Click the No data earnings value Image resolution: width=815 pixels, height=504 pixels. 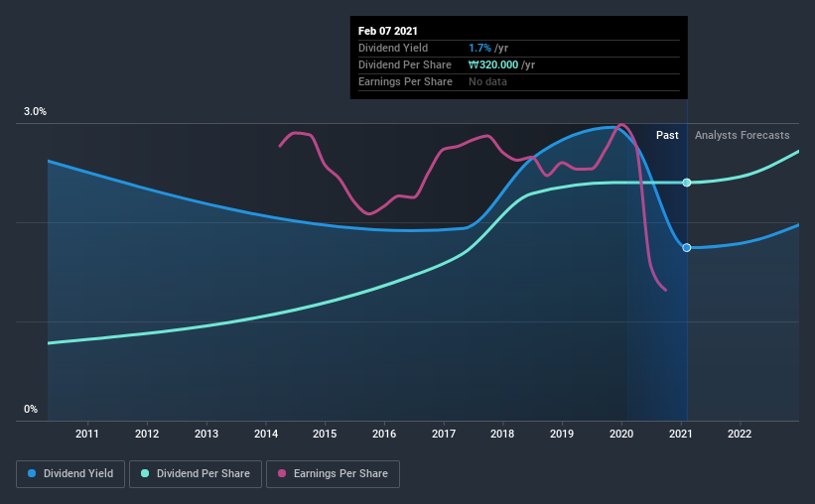pos(487,81)
